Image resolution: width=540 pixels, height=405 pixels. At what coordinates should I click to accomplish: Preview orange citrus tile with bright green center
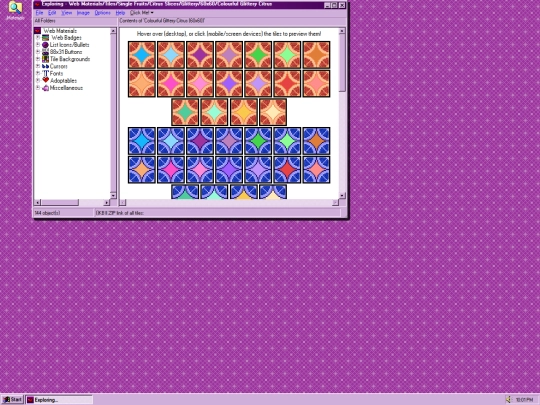pos(258,55)
